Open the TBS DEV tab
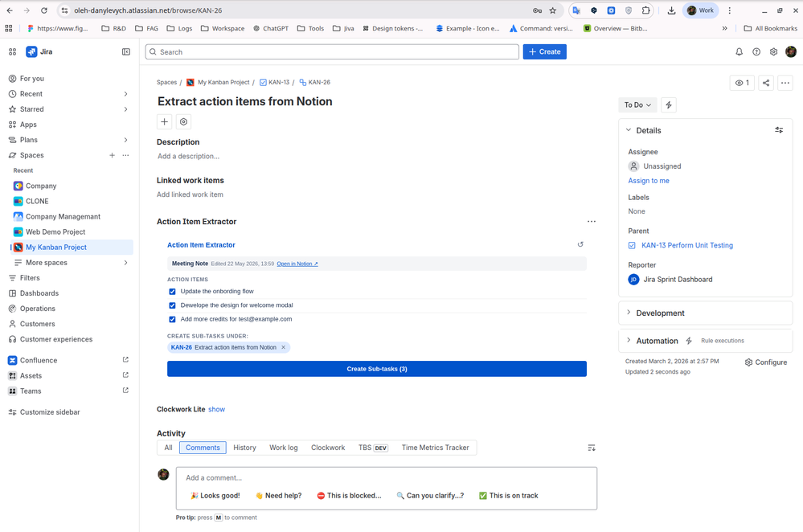 point(373,448)
